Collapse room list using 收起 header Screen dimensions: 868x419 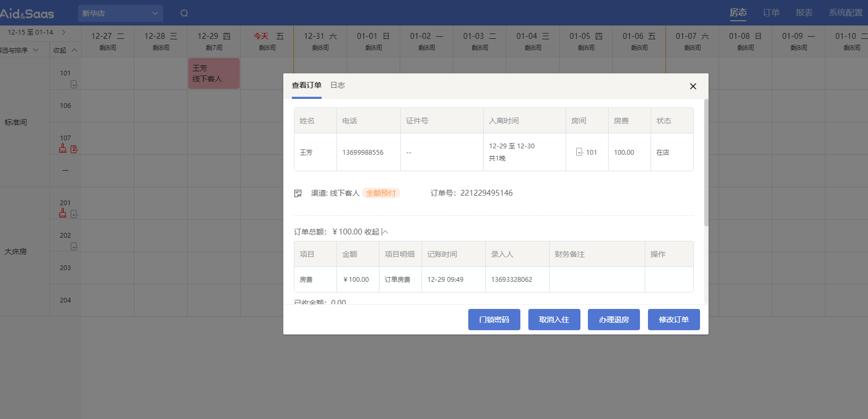65,50
